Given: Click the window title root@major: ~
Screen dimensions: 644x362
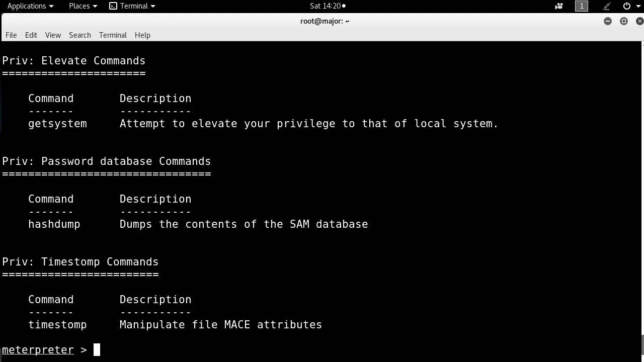Looking at the screenshot, I should 325,21.
